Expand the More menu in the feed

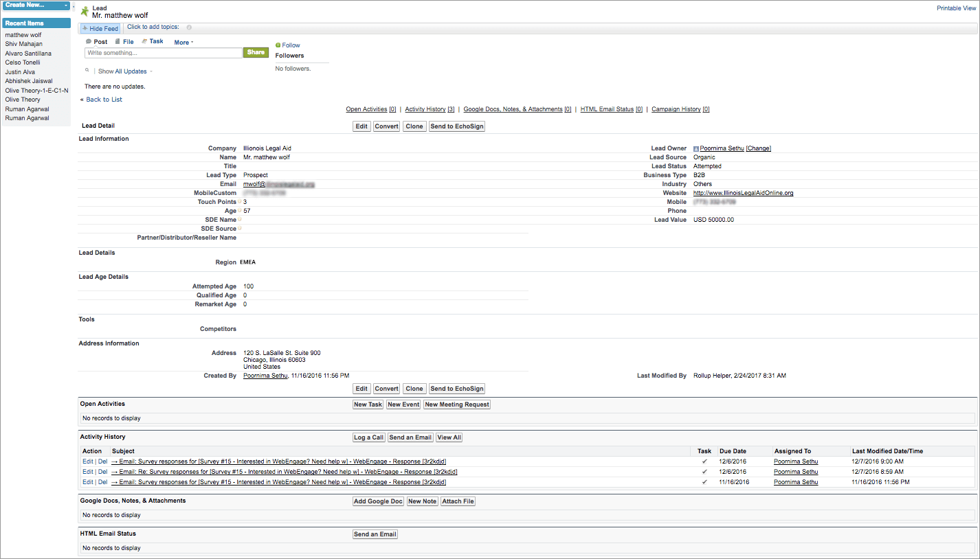tap(183, 43)
